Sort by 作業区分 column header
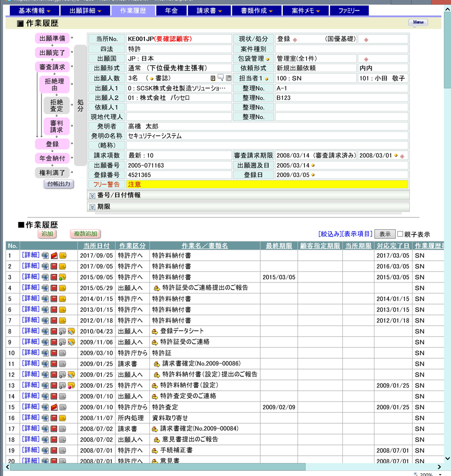 coord(132,246)
